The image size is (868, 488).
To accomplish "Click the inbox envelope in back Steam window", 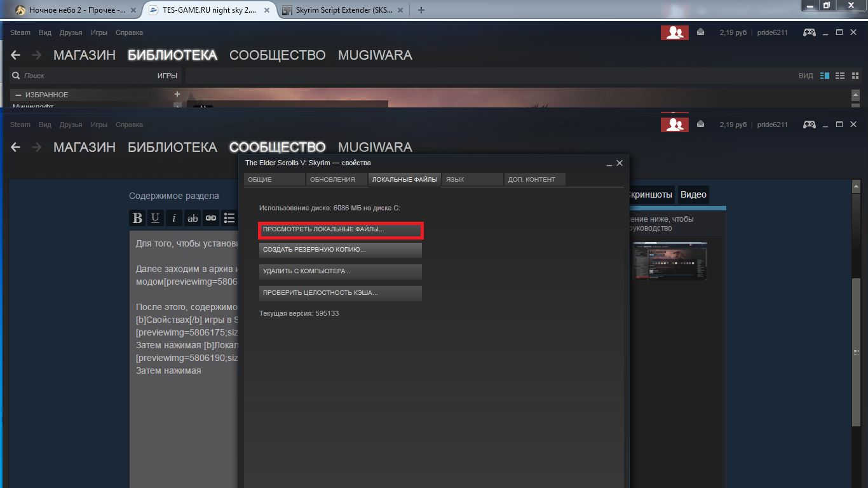I will (700, 32).
